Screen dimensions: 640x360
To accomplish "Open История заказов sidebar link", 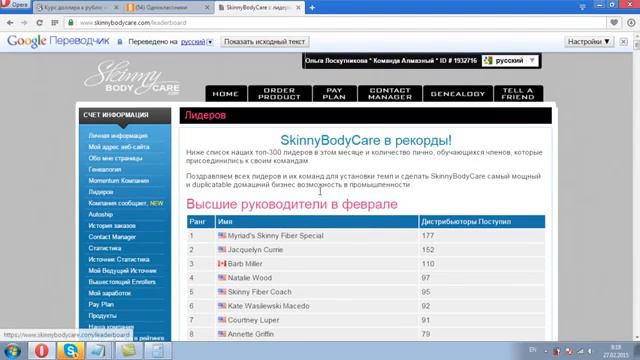I will click(112, 226).
